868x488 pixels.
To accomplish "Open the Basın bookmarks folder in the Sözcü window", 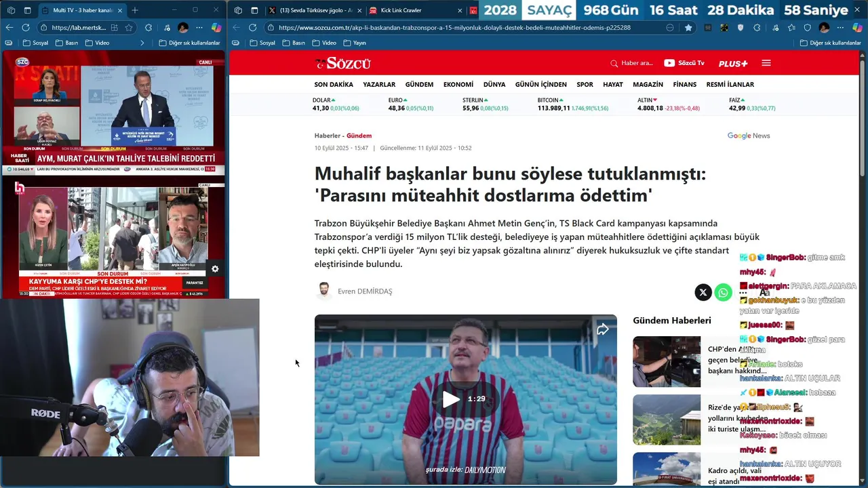I will [x=294, y=43].
